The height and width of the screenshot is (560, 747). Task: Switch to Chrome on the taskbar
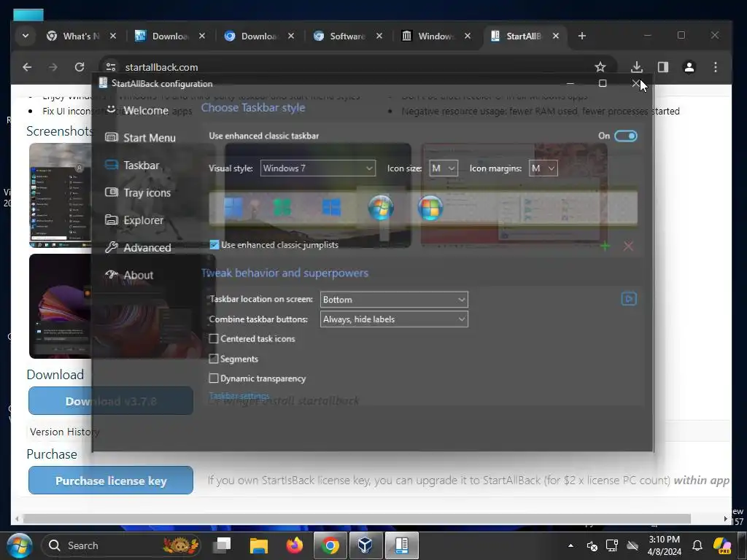click(x=330, y=545)
